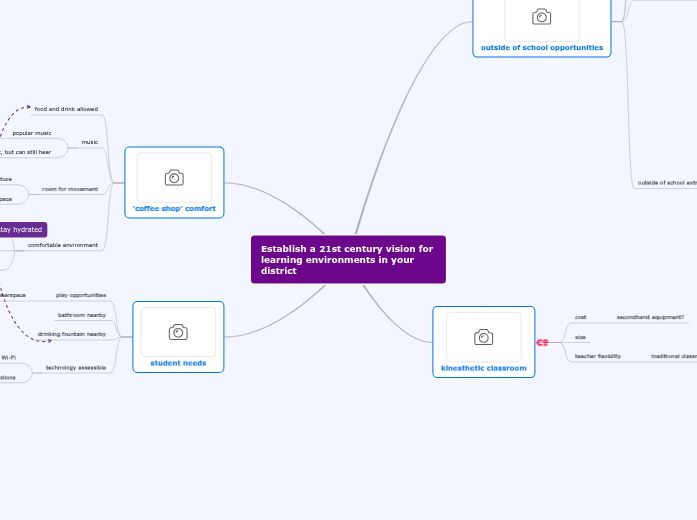The height and width of the screenshot is (520, 697).
Task: Select the 'teacher flexibility' branch
Action: pyautogui.click(x=598, y=355)
